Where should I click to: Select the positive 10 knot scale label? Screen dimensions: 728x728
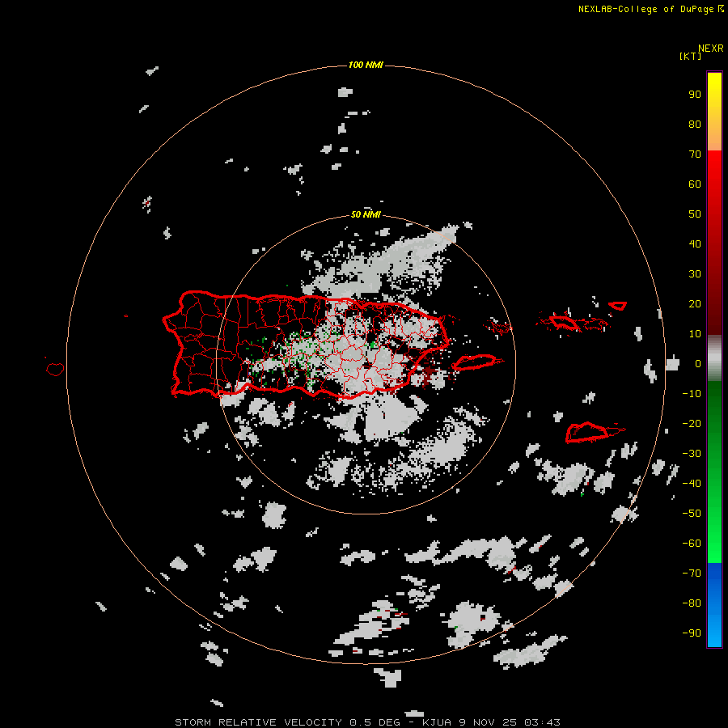pos(695,334)
